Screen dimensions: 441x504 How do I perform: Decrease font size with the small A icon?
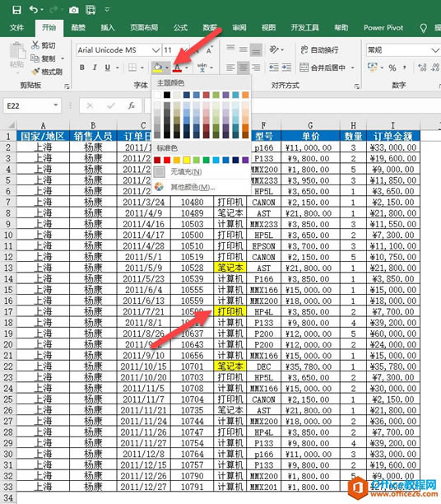coord(209,51)
